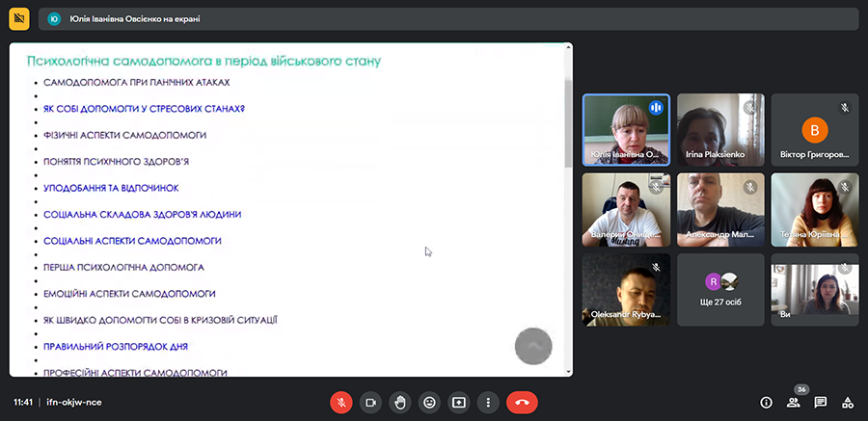Raise hand icon in call controls
Image resolution: width=868 pixels, height=421 pixels.
click(400, 403)
